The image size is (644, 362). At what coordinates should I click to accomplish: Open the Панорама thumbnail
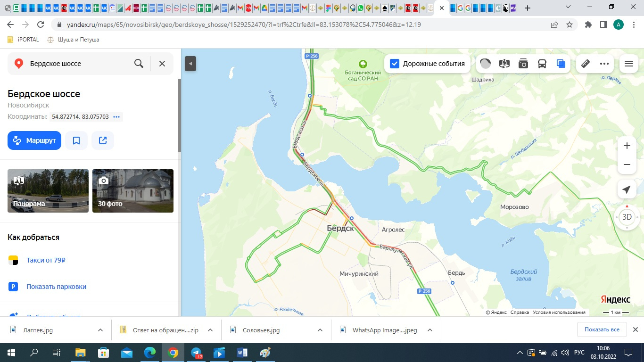48,191
